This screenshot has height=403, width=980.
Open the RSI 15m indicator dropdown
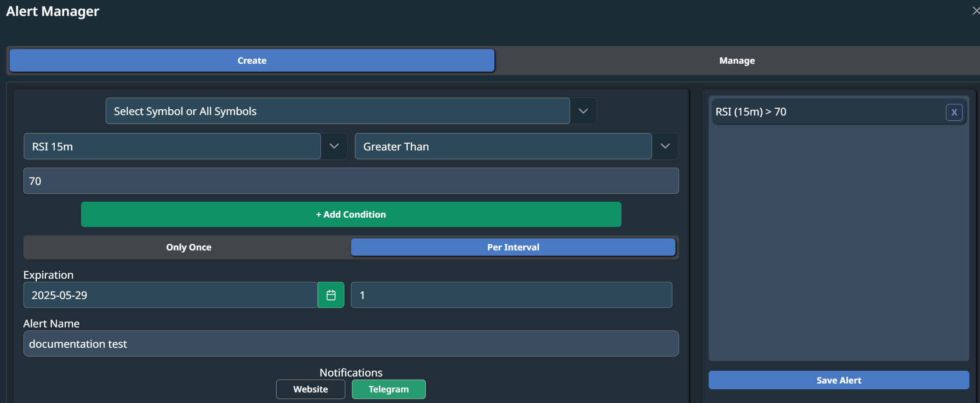tap(334, 146)
